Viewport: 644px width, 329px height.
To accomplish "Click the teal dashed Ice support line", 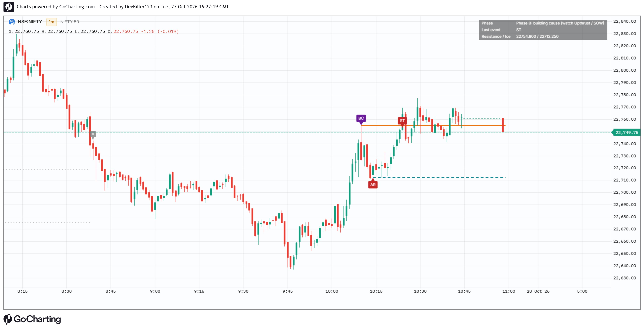I will point(439,178).
